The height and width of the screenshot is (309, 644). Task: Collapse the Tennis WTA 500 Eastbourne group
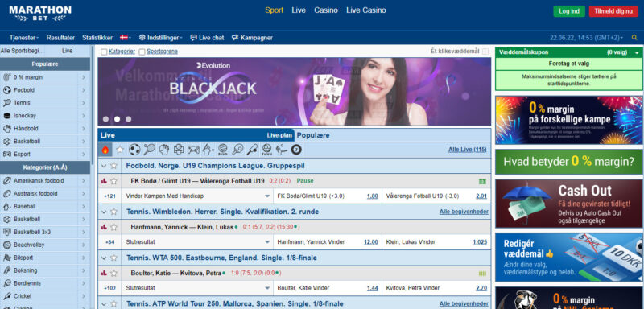(104, 257)
